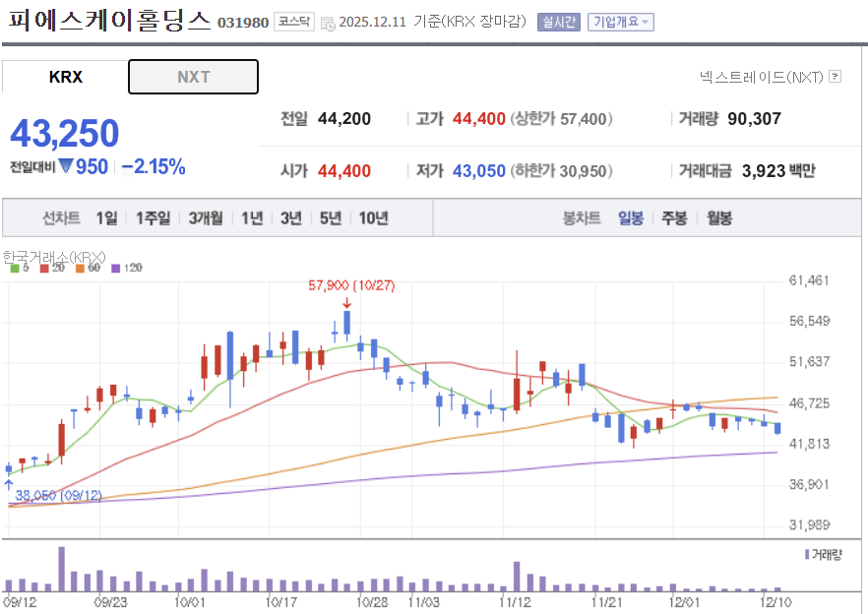Viewport: 868px width, 614px height.
Task: Click the chart icon beside date 2025.12.11
Action: pyautogui.click(x=328, y=22)
